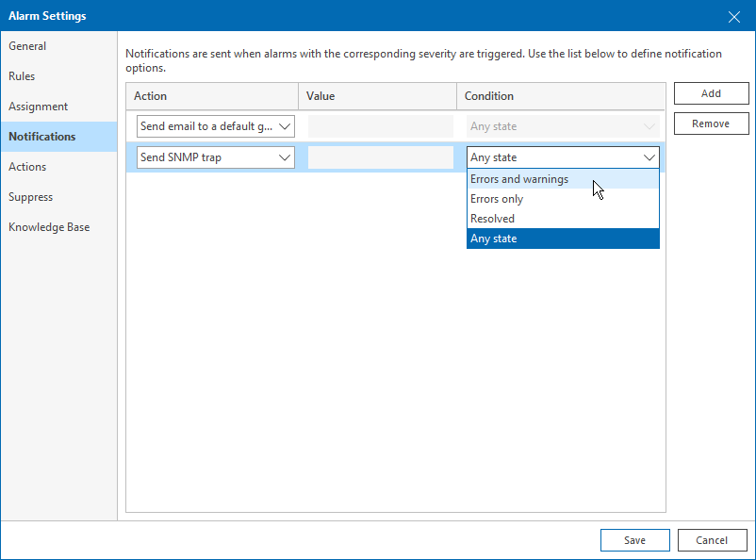Switch to the Rules tab
The width and height of the screenshot is (756, 560).
(22, 76)
